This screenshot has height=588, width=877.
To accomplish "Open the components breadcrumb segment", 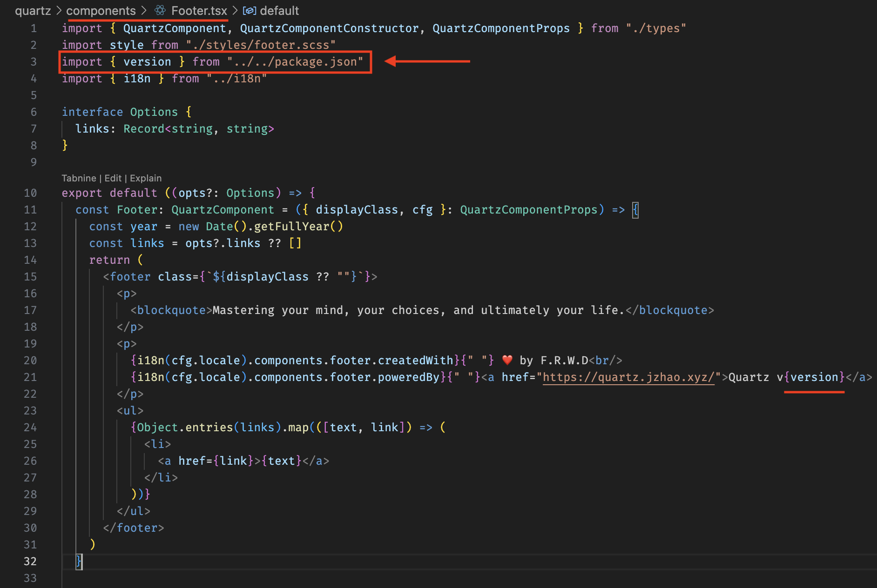I will 101,10.
